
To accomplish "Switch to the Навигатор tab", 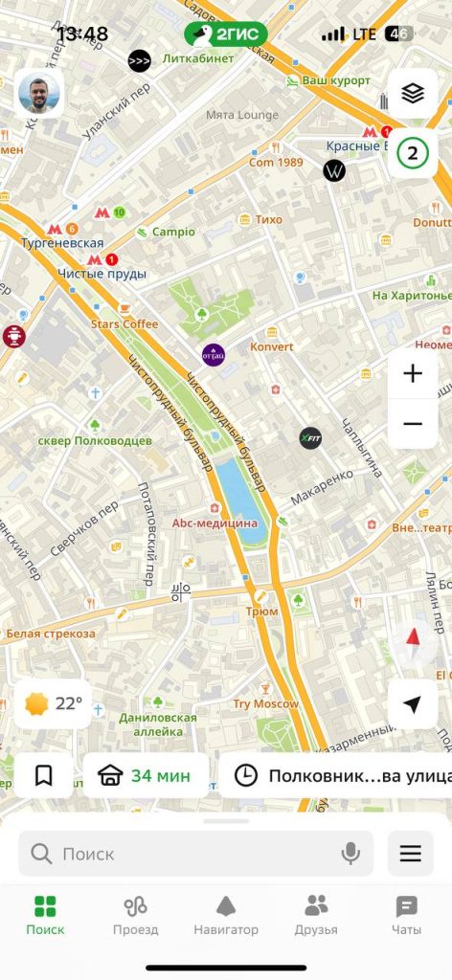I will point(226,915).
